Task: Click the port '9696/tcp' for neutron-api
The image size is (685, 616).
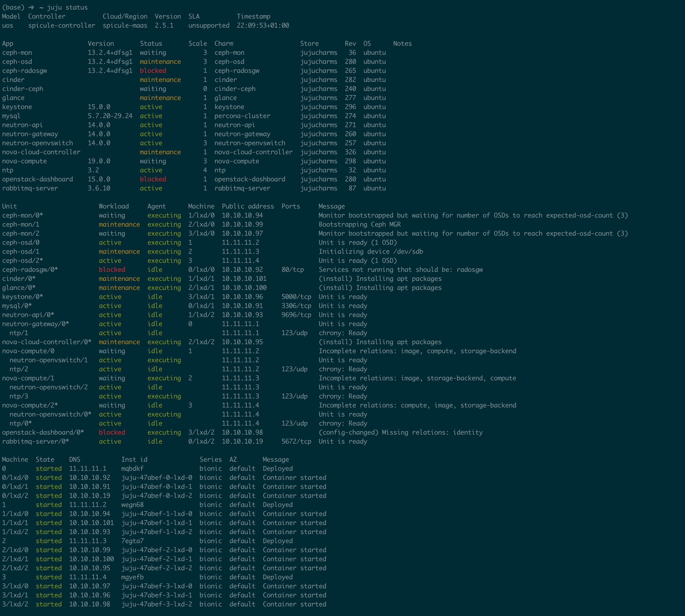Action: pos(296,315)
